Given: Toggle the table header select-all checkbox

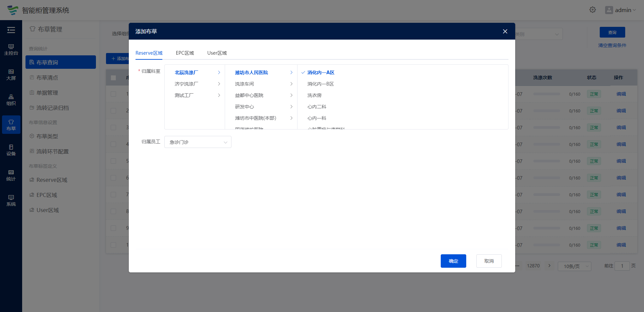Looking at the screenshot, I should 113,77.
